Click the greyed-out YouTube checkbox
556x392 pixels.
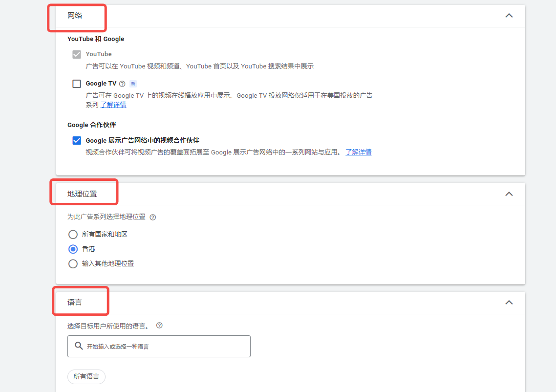click(77, 54)
